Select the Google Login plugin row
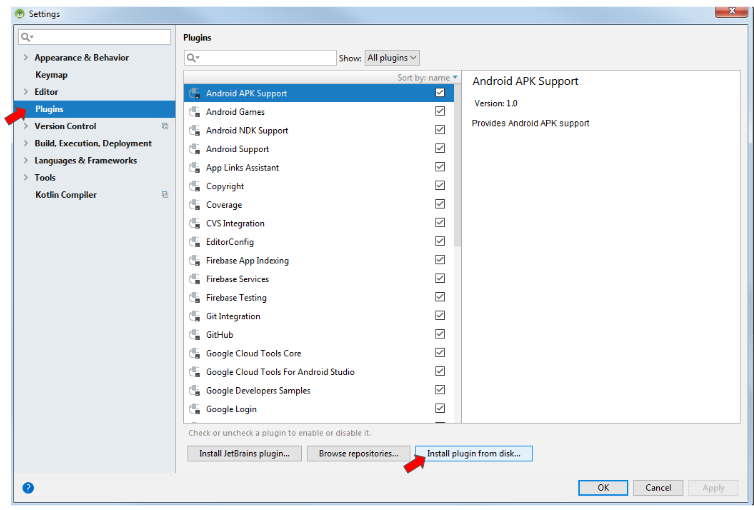The width and height of the screenshot is (754, 510). 318,409
